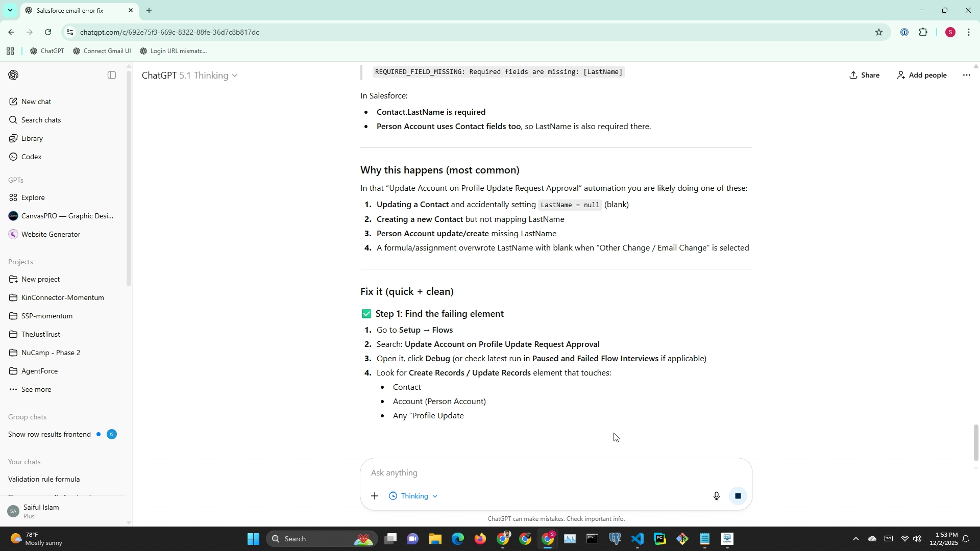Viewport: 980px width, 551px height.
Task: Open the Library menu item
Action: tap(32, 138)
